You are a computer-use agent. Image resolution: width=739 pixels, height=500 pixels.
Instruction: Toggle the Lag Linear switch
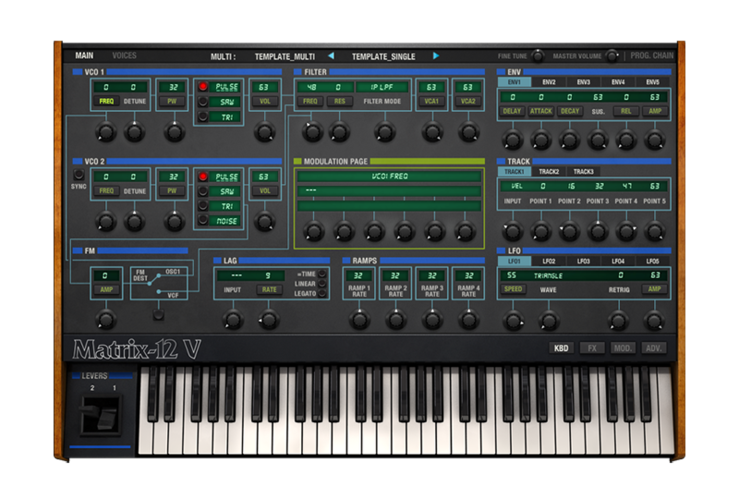coord(322,283)
